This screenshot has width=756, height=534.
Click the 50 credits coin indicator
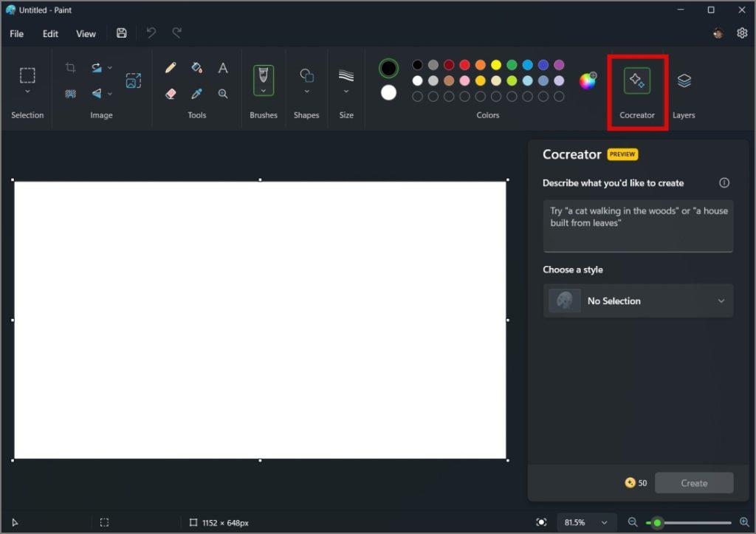tap(636, 483)
